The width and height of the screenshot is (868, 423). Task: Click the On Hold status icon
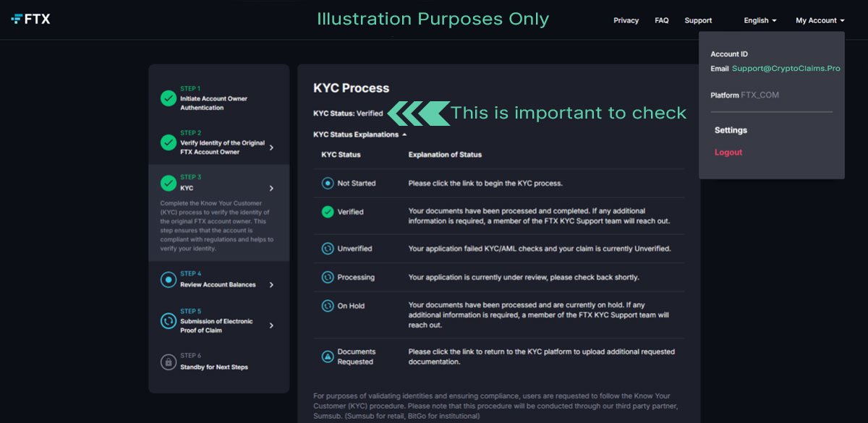click(328, 306)
